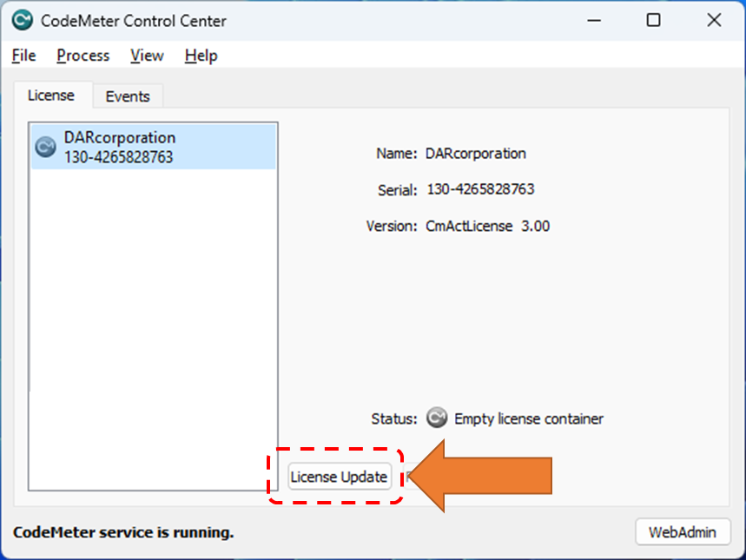Switch to the License tab

(51, 96)
